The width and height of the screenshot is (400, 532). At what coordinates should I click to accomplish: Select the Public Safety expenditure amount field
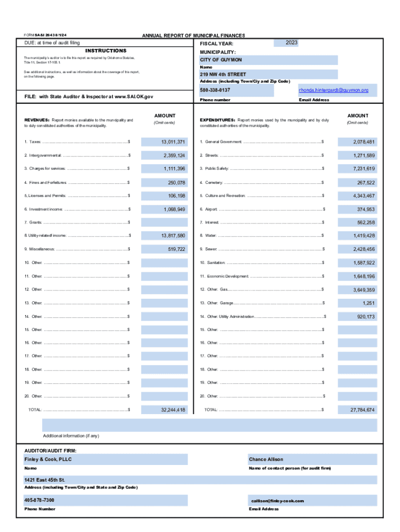point(357,169)
